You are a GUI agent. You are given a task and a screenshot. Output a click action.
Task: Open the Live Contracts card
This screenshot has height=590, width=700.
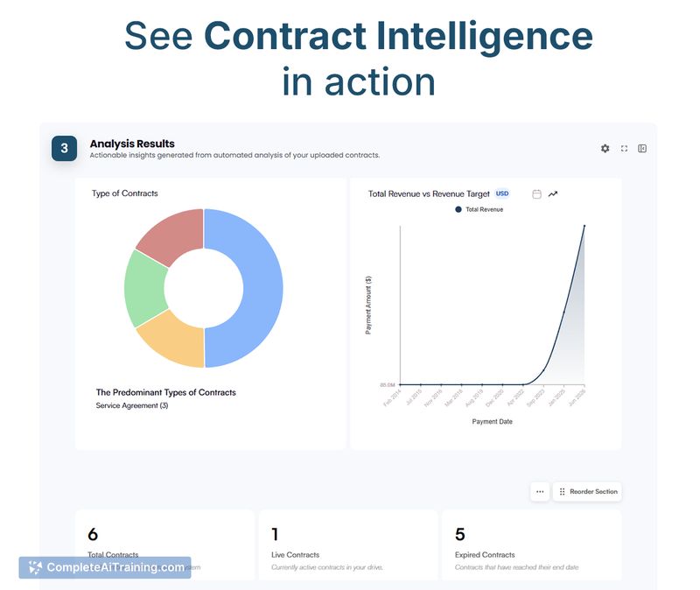point(348,544)
